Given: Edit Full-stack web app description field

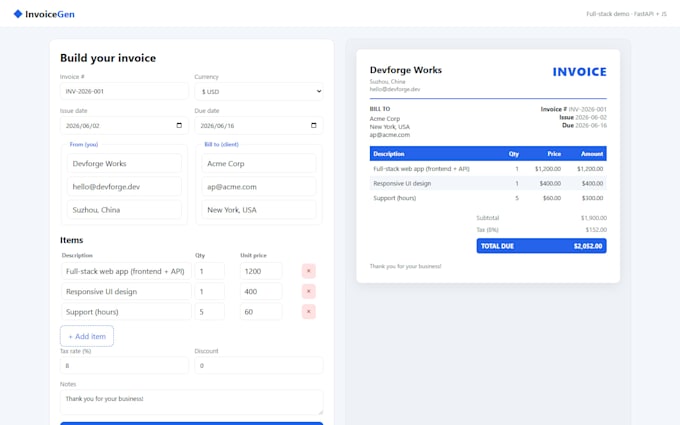Looking at the screenshot, I should point(126,271).
